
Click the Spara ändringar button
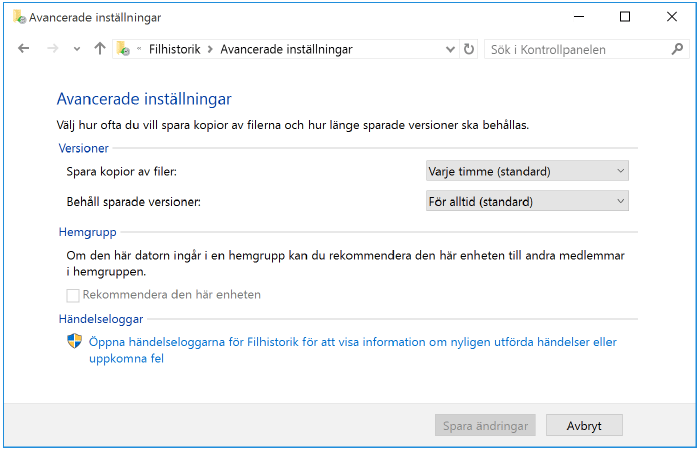point(485,425)
